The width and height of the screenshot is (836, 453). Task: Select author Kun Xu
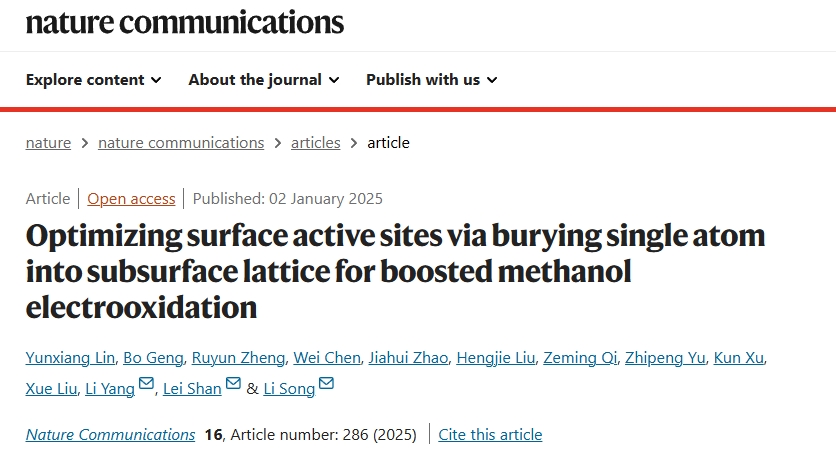click(x=738, y=358)
